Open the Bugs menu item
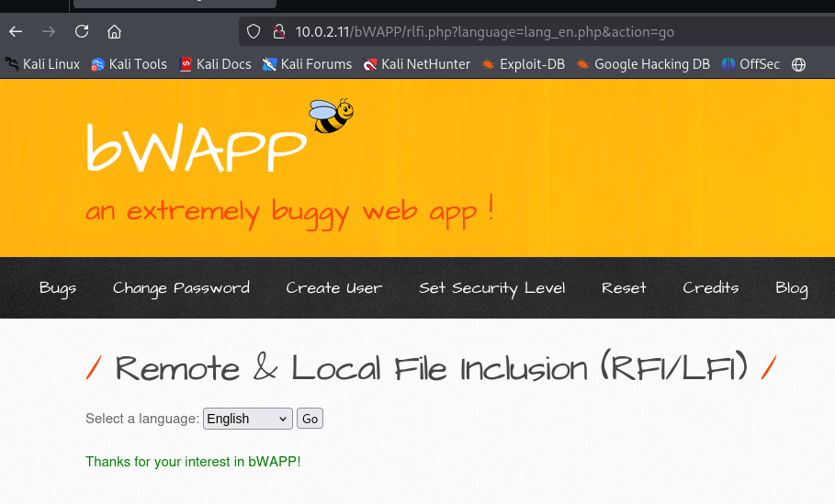Image resolution: width=835 pixels, height=504 pixels. pos(58,287)
